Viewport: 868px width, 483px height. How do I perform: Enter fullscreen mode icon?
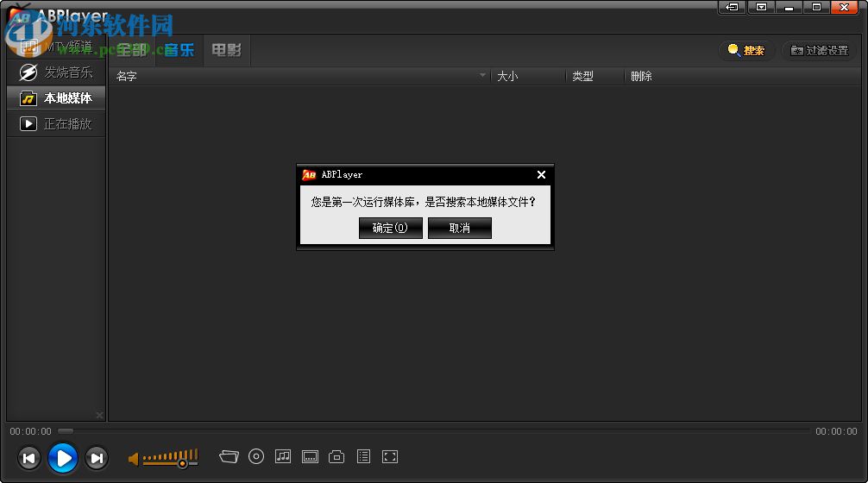(390, 456)
